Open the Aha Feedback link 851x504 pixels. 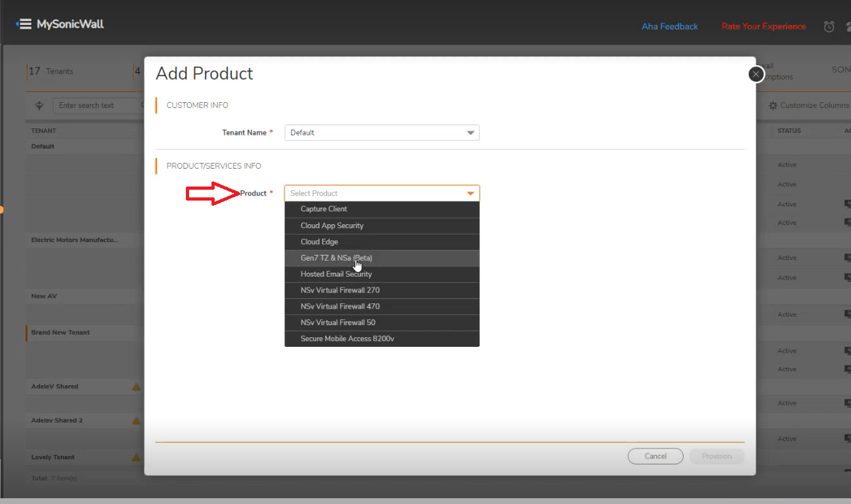(670, 27)
